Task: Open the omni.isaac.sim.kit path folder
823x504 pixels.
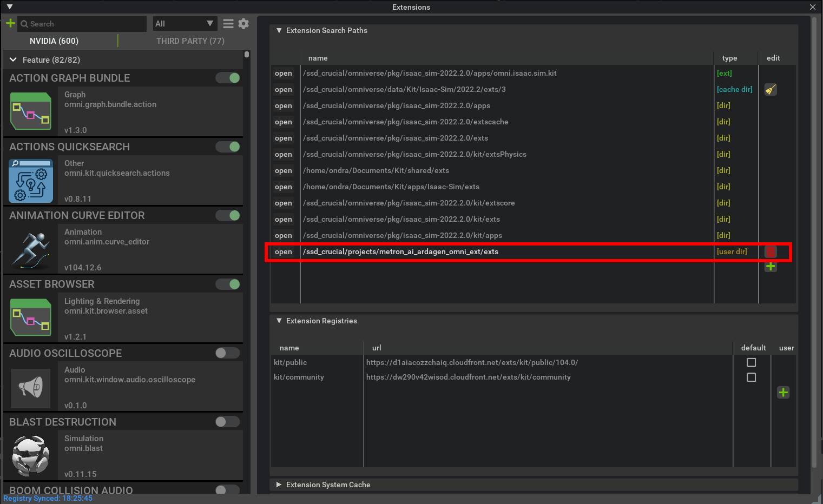Action: (284, 73)
